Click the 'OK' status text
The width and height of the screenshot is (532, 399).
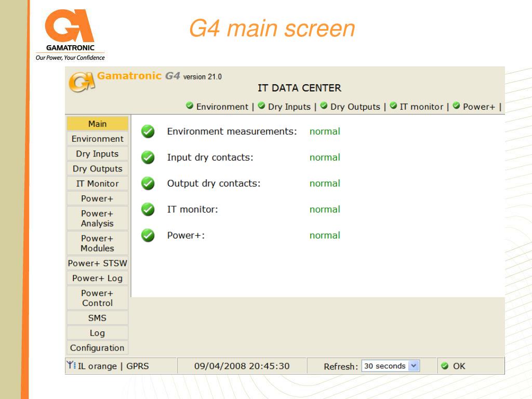point(459,366)
